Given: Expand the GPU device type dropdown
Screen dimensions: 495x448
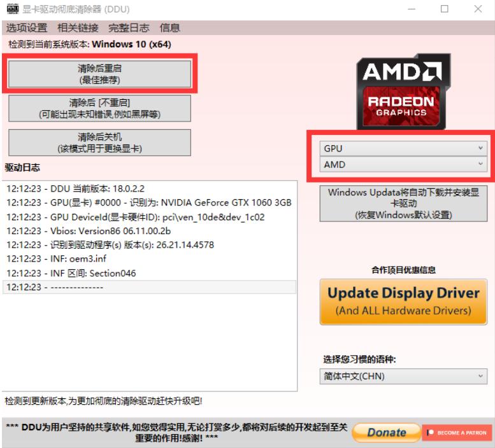Looking at the screenshot, I should coord(403,148).
